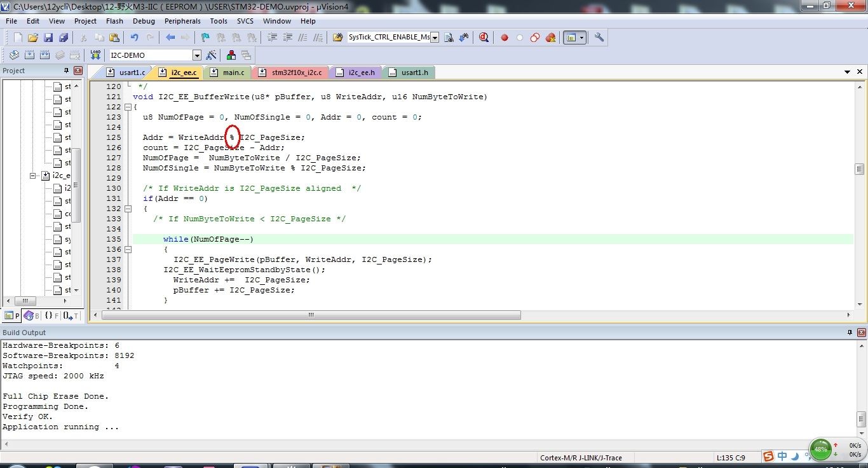Viewport: 868px width, 468px height.
Task: Toggle Project panel auto-hide pin
Action: pos(66,71)
